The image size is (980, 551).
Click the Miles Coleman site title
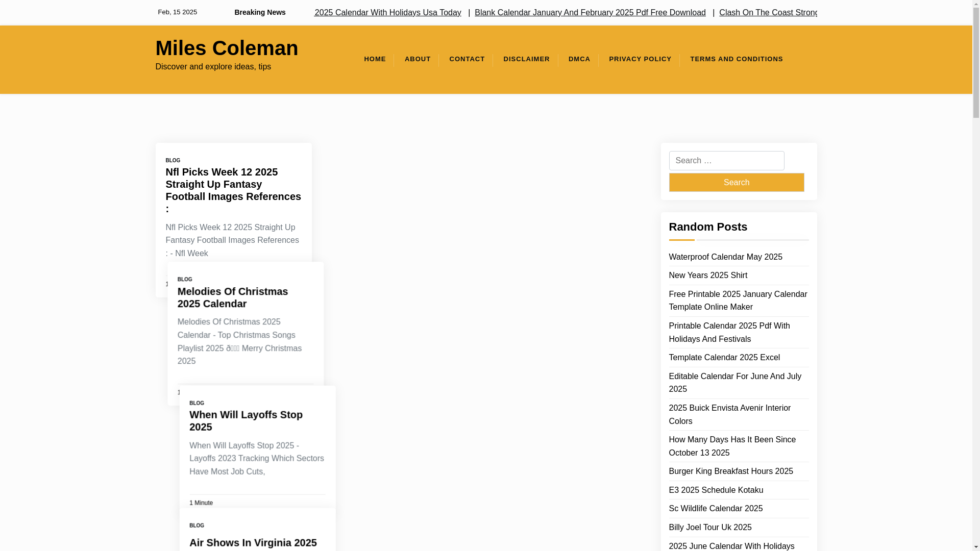coord(227,48)
